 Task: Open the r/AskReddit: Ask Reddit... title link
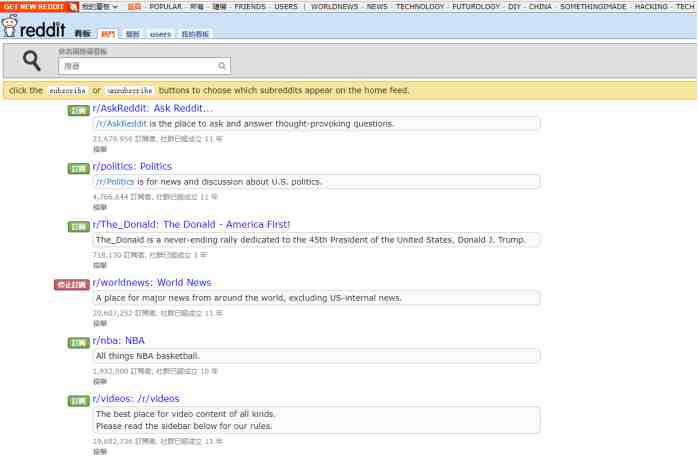[152, 108]
